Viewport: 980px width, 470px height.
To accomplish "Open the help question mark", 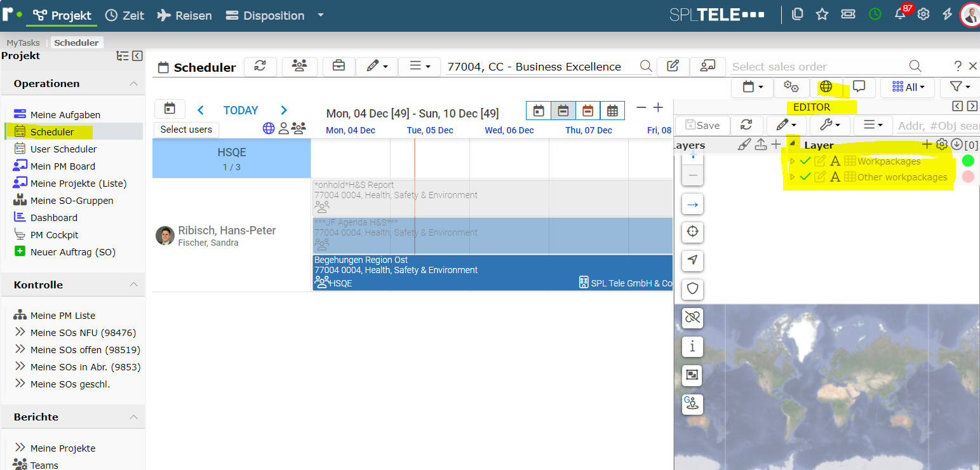I will point(958,66).
